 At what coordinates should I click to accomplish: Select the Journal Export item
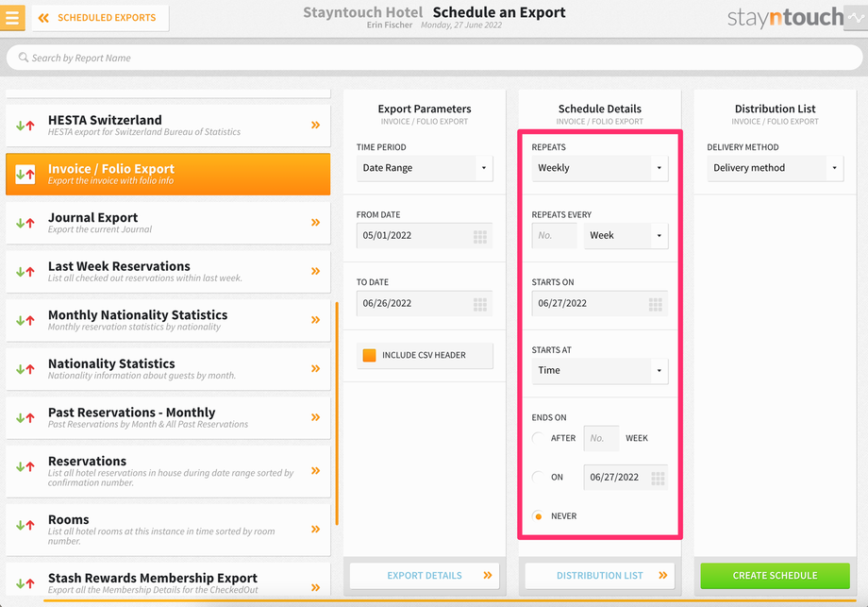(168, 223)
